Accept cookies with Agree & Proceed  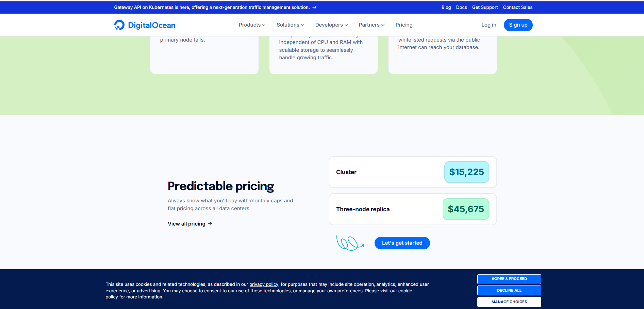pos(509,279)
